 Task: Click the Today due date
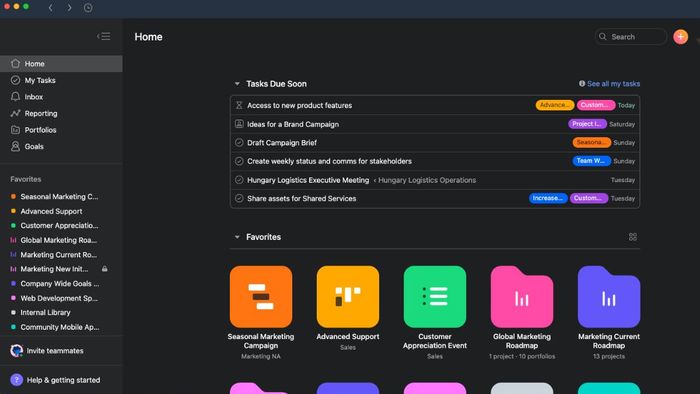pyautogui.click(x=626, y=105)
